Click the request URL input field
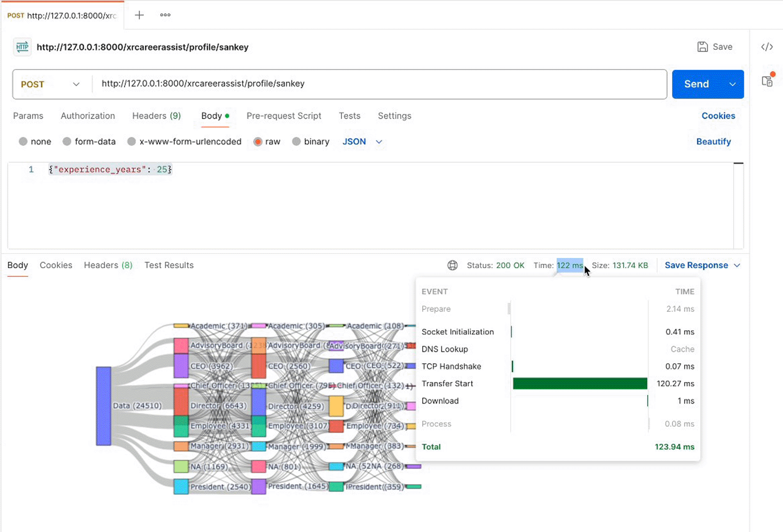 pyautogui.click(x=379, y=84)
